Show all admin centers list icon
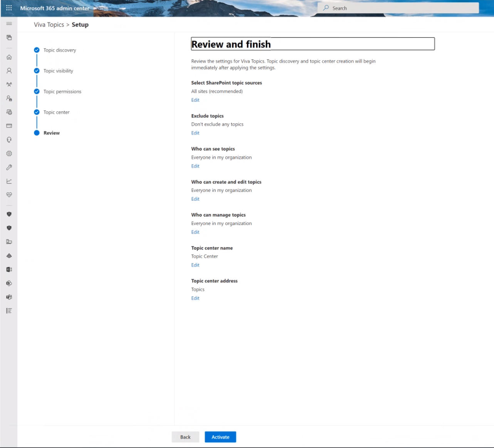 pyautogui.click(x=9, y=311)
